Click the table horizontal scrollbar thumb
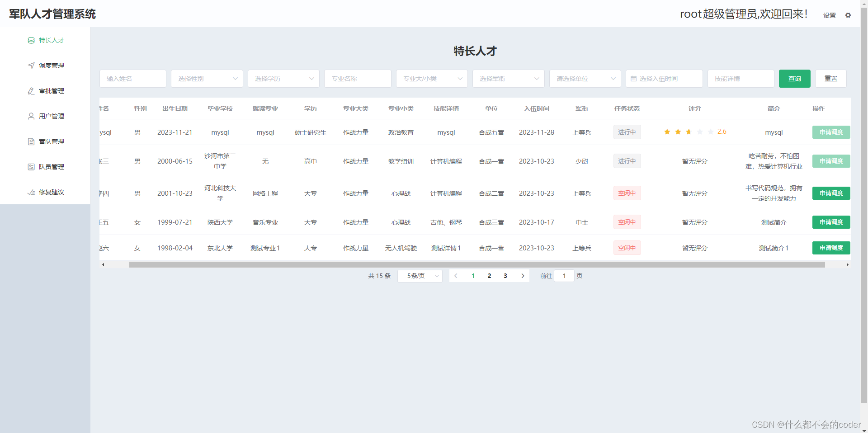Screen dimensions: 868x433 pyautogui.click(x=477, y=264)
